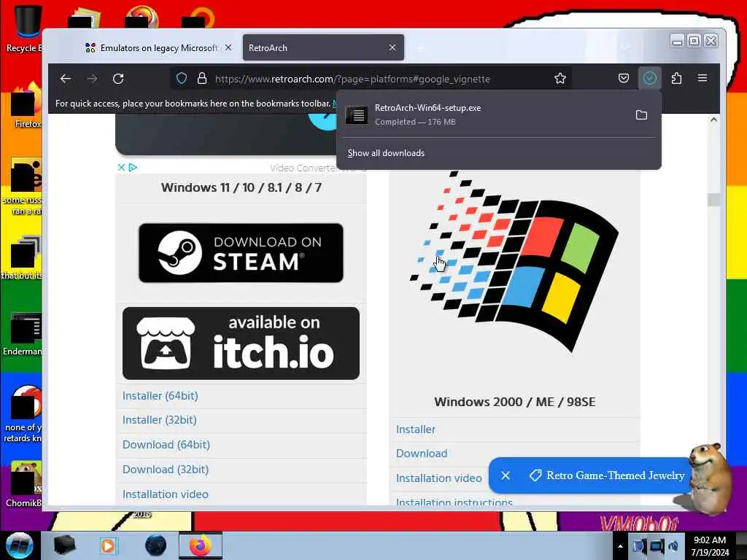Open the black box taskbar icon
Viewport: 747px width, 560px height.
(x=64, y=545)
